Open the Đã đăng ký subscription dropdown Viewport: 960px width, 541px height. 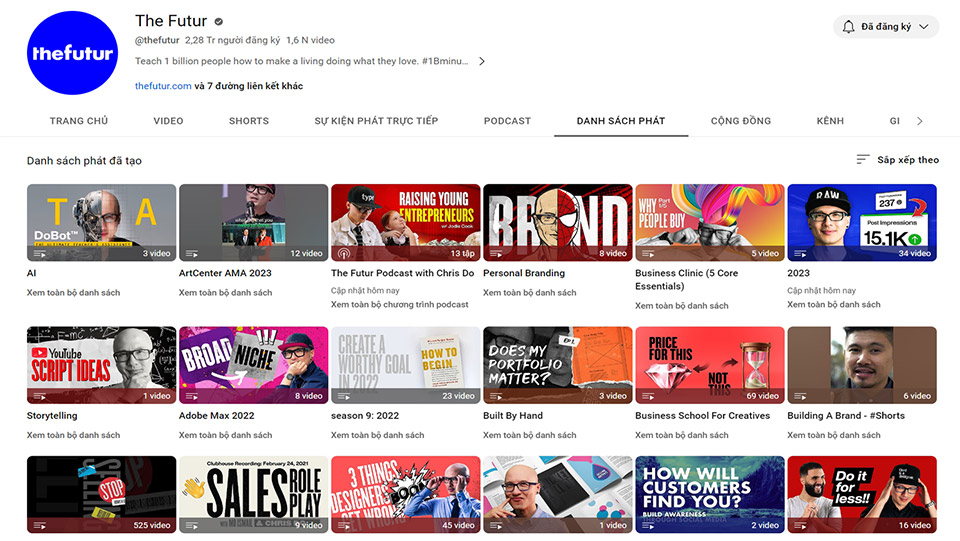pos(886,27)
